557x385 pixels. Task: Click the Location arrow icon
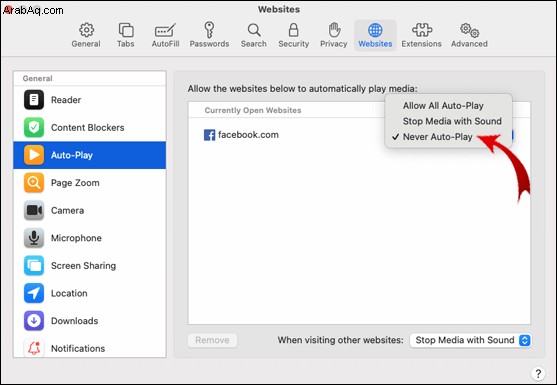pyautogui.click(x=34, y=293)
